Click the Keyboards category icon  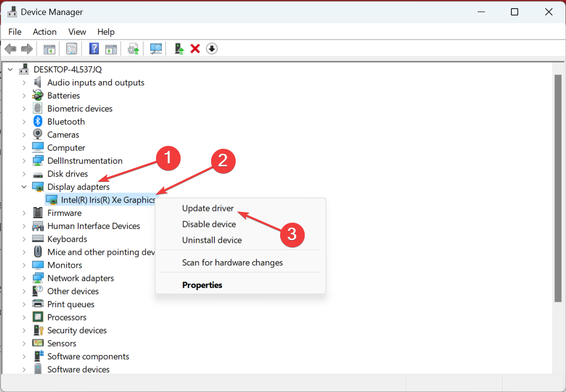pos(38,238)
